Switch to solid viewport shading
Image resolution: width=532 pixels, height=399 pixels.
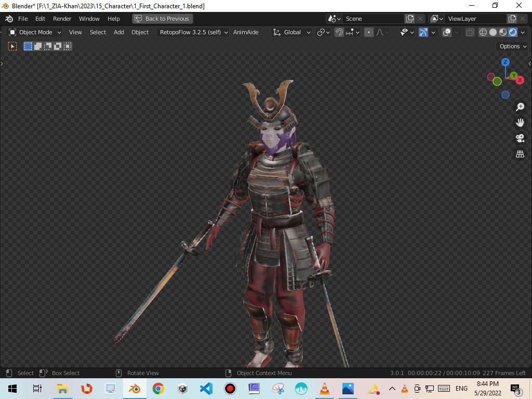coord(493,32)
